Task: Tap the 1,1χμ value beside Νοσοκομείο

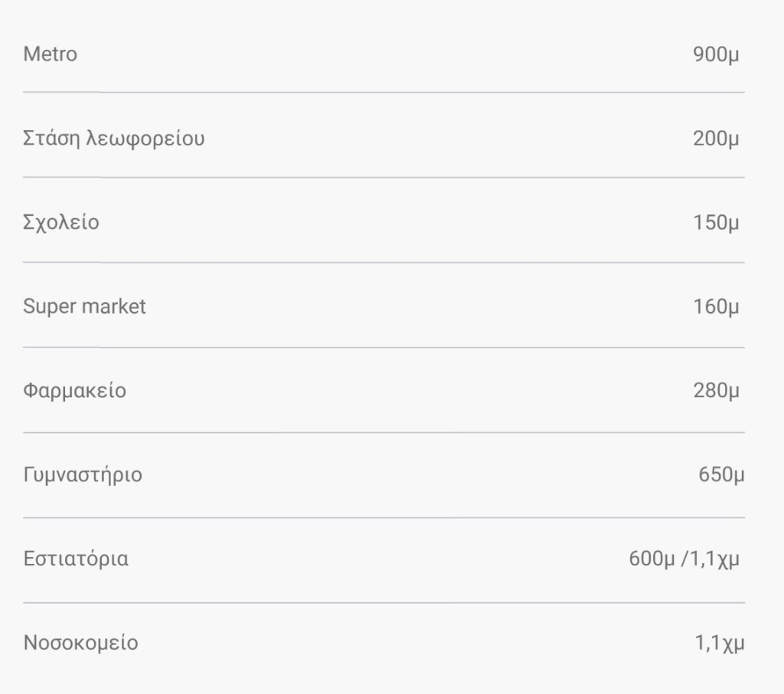Action: point(719,643)
